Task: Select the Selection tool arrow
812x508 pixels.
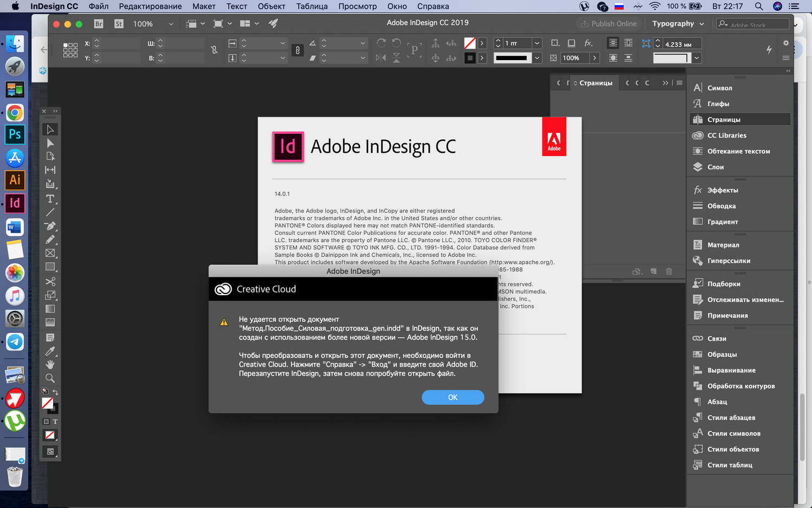Action: [50, 129]
